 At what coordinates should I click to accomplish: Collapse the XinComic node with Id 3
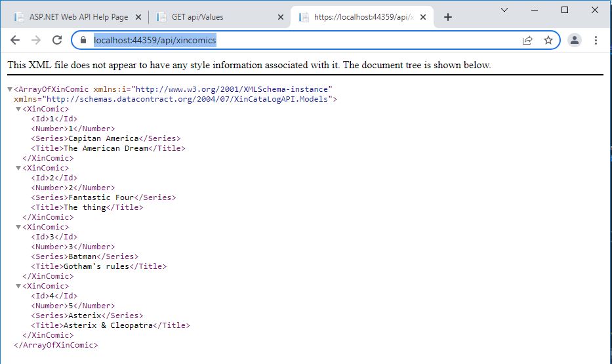coord(18,227)
